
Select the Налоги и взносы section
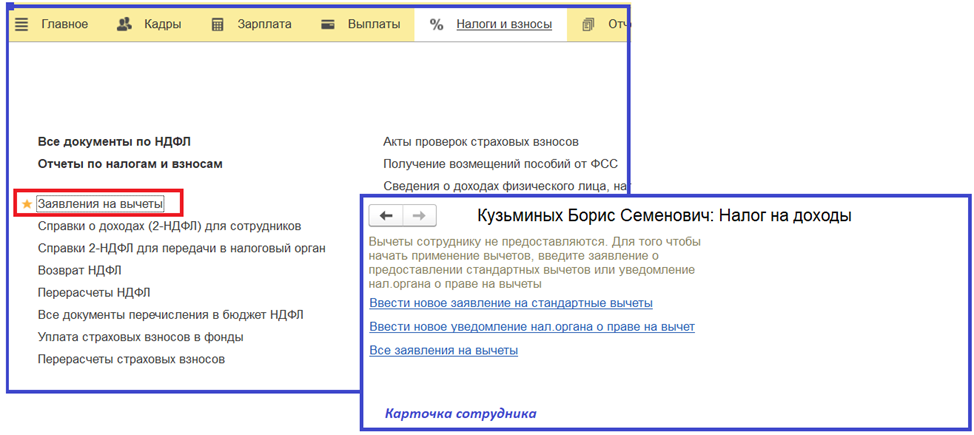(504, 25)
